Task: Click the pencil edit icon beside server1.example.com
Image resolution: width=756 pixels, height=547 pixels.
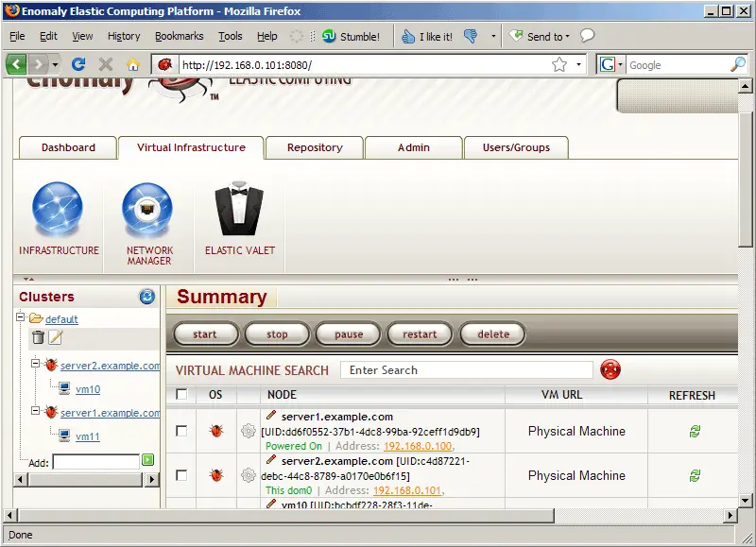Action: click(271, 415)
